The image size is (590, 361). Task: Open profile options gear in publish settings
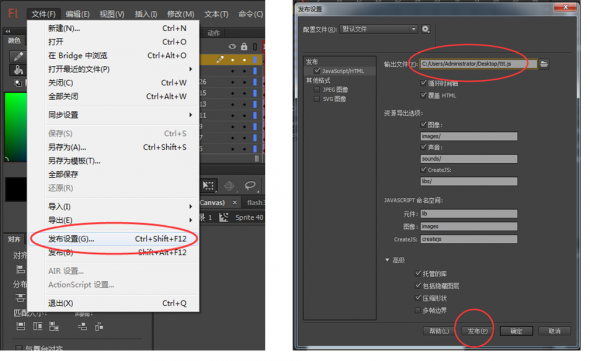point(426,29)
